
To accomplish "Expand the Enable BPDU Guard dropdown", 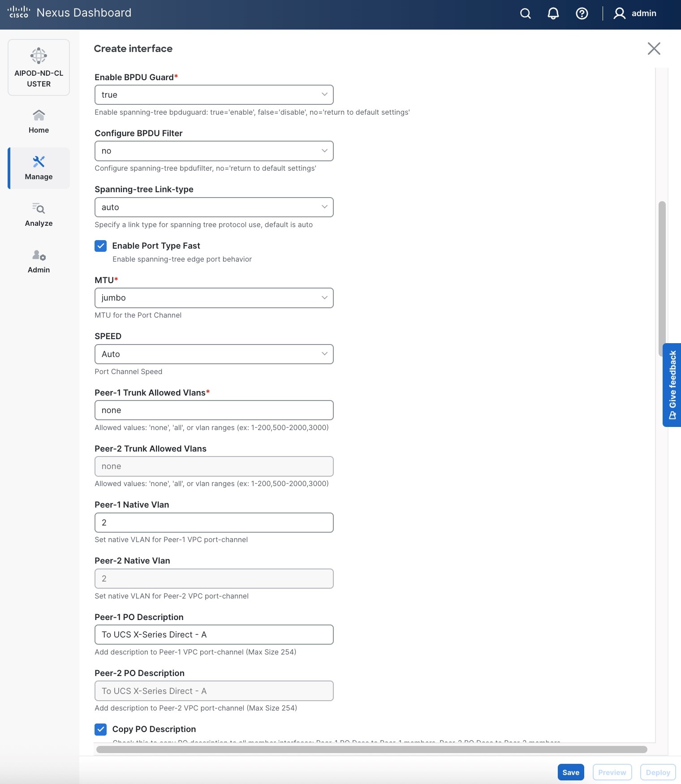I will tap(214, 95).
